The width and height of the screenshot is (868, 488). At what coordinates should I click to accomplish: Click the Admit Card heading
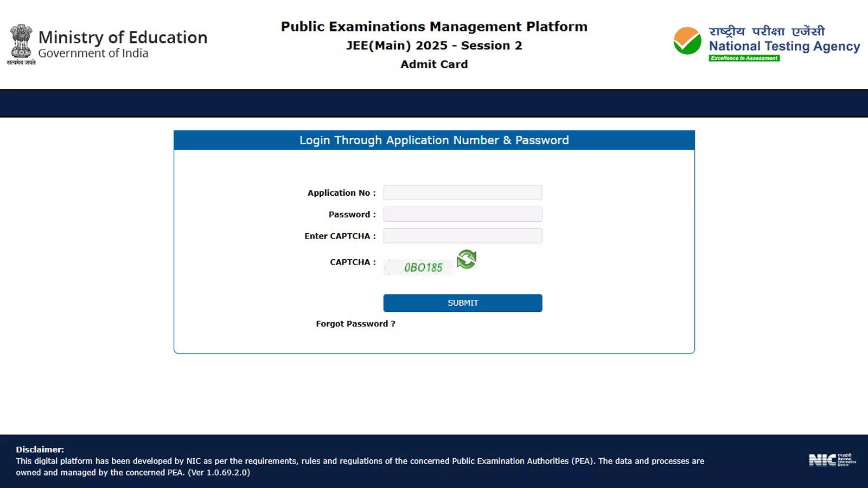(x=433, y=64)
